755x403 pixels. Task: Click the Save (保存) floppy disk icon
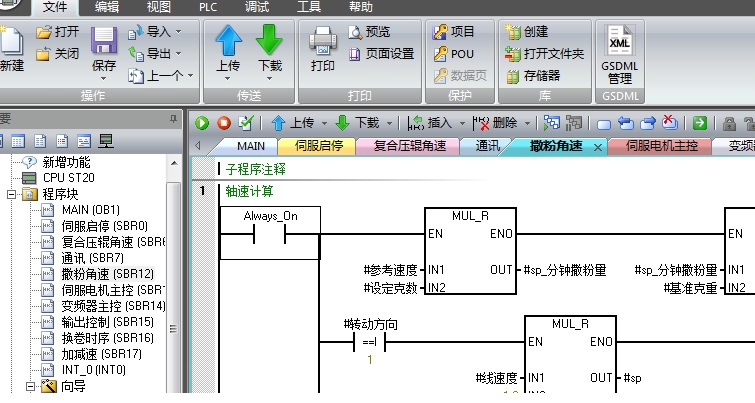104,43
